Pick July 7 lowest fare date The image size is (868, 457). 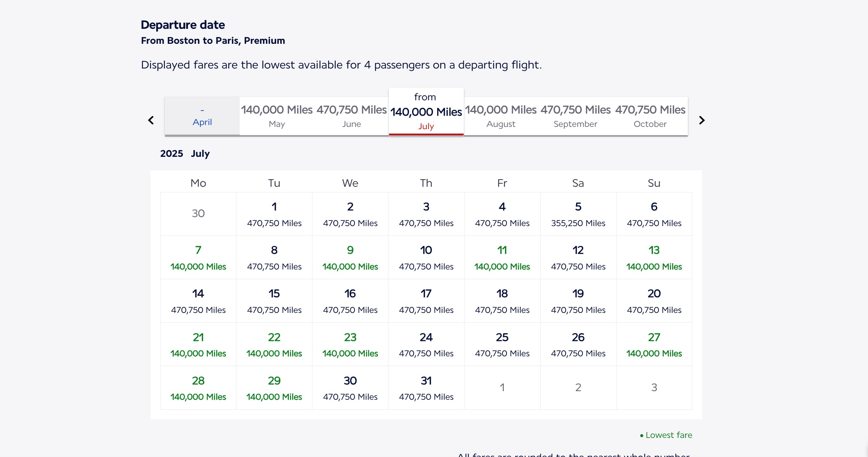point(198,258)
